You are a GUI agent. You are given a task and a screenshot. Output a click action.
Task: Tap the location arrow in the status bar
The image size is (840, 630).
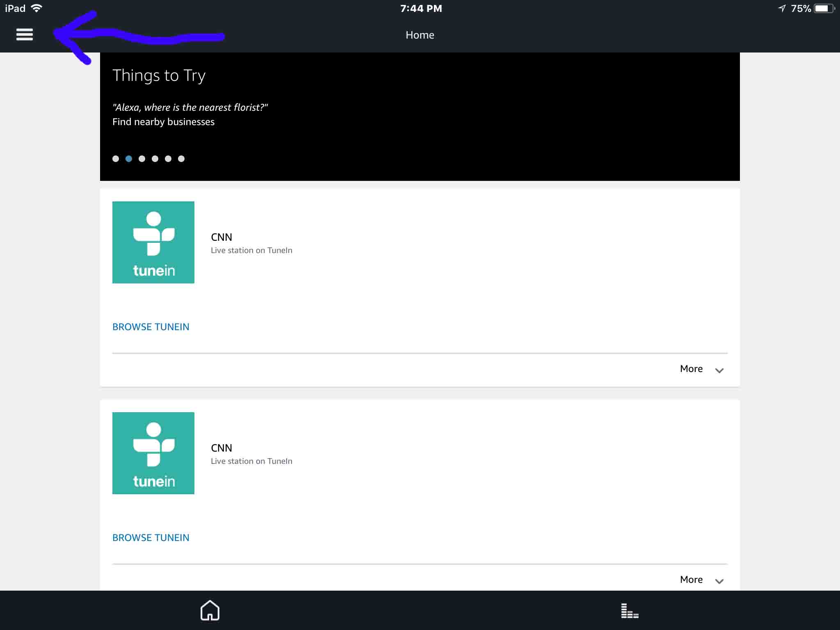coord(783,7)
